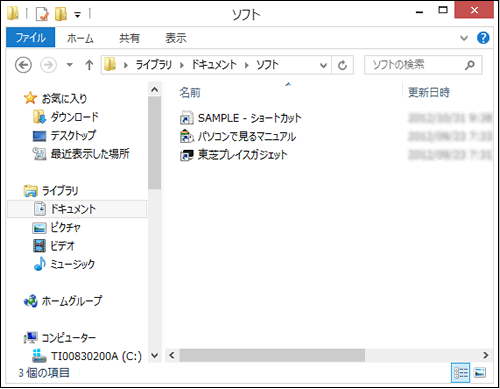Screen dimensions: 500x389
Task: Go up one level with the Up arrow
Action: click(89, 65)
